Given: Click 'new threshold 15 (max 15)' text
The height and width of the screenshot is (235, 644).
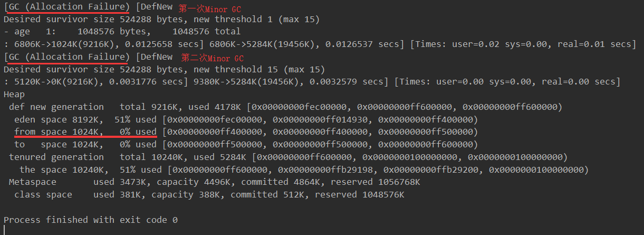Looking at the screenshot, I should [259, 70].
